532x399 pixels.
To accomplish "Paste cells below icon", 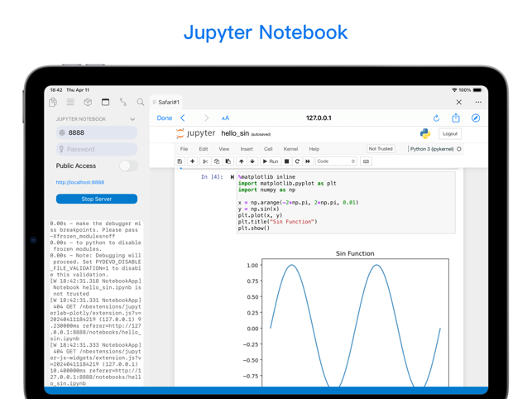I will (x=228, y=161).
